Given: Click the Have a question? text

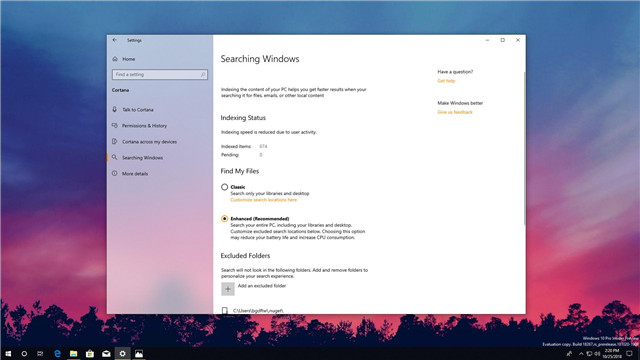Looking at the screenshot, I should 455,71.
